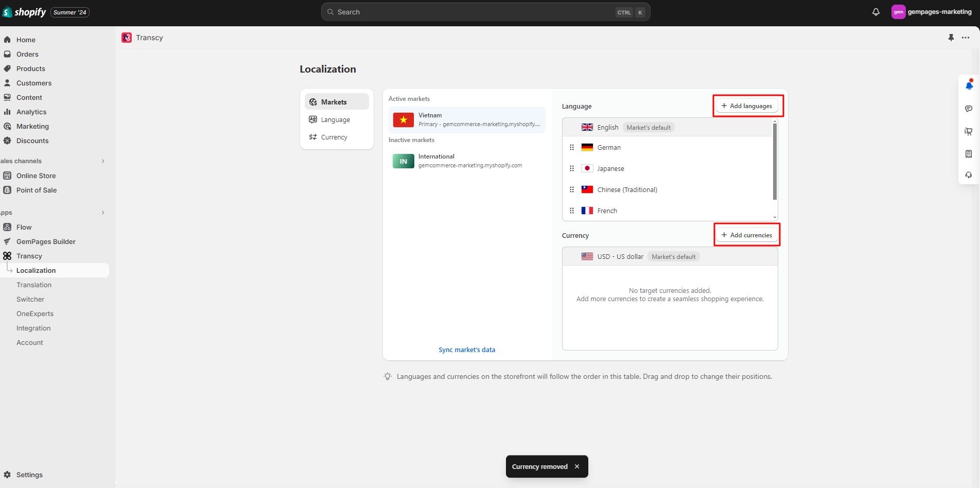Switch to the Language tab in Transcy
Viewport: 980px width, 488px height.
(x=336, y=119)
